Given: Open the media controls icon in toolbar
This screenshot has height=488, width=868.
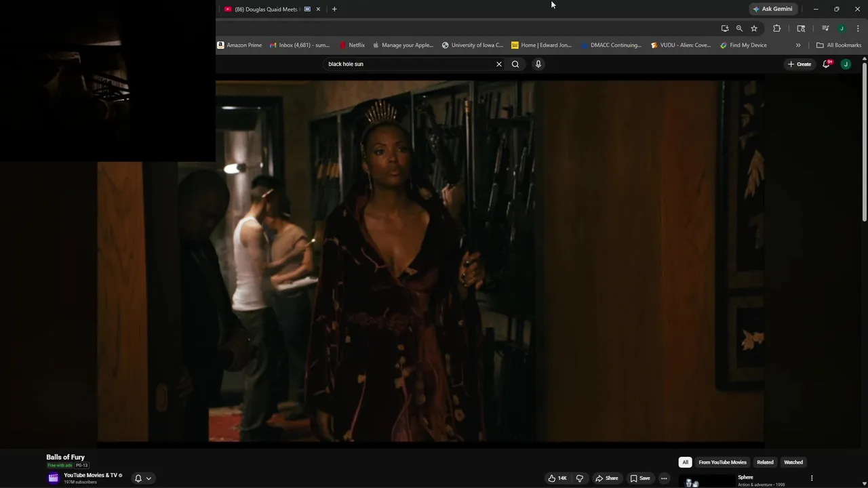Looking at the screenshot, I should (825, 28).
